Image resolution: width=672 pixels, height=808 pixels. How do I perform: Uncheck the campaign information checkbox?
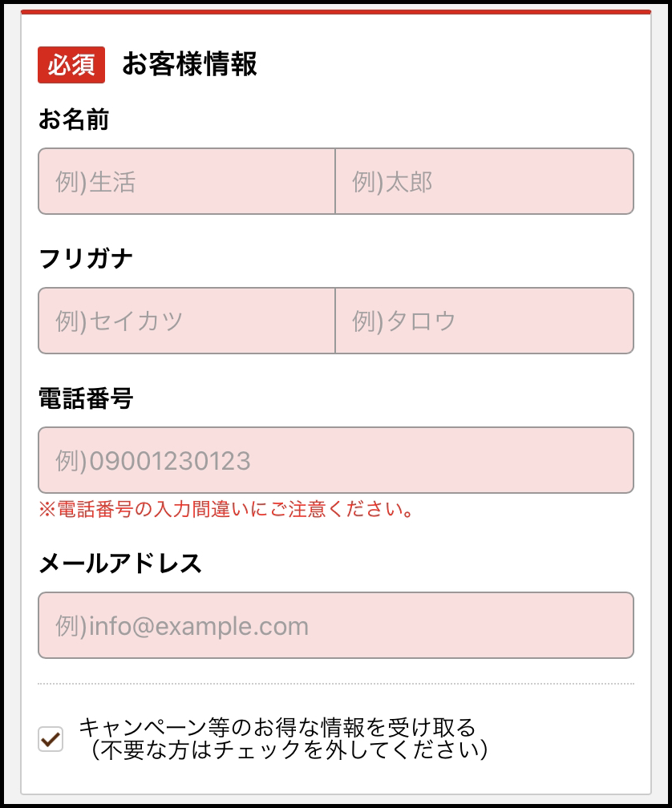click(51, 739)
